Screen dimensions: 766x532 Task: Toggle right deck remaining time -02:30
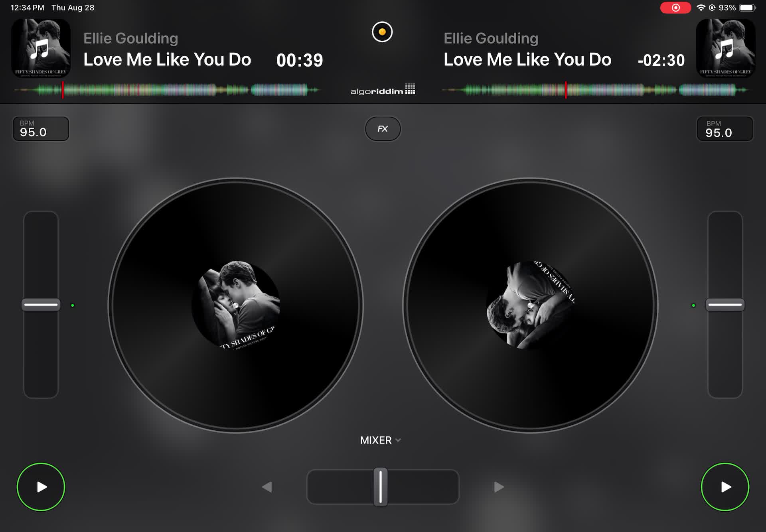(661, 60)
